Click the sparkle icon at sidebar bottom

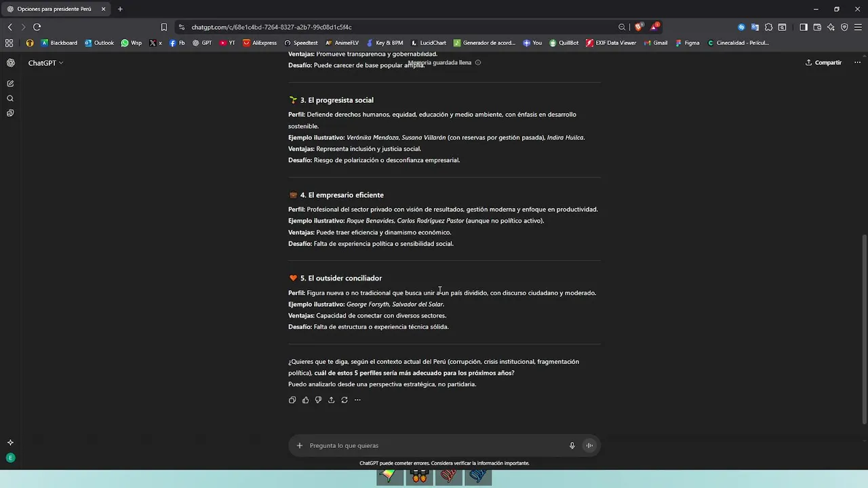click(x=10, y=443)
